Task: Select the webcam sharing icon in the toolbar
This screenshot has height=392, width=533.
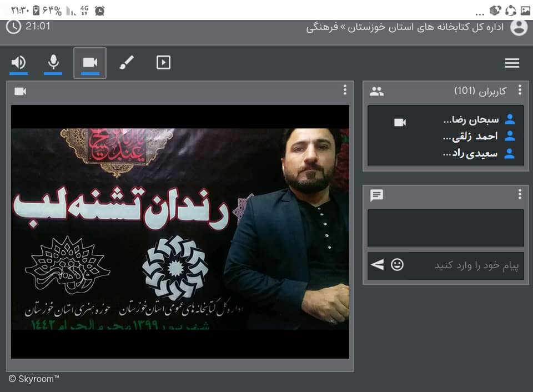Action: pyautogui.click(x=90, y=62)
